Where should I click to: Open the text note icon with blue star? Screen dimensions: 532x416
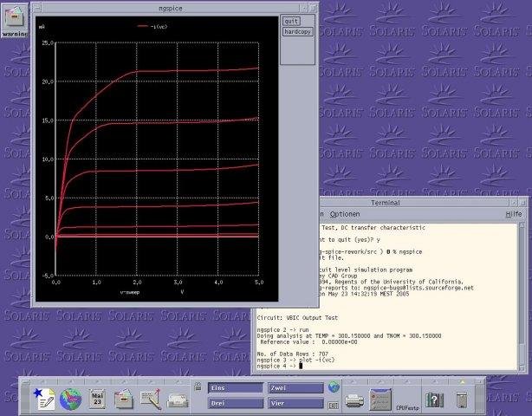44,399
